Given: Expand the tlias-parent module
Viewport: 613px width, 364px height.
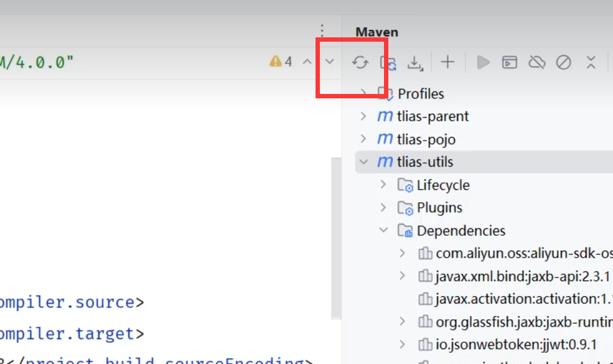Looking at the screenshot, I should click(364, 116).
